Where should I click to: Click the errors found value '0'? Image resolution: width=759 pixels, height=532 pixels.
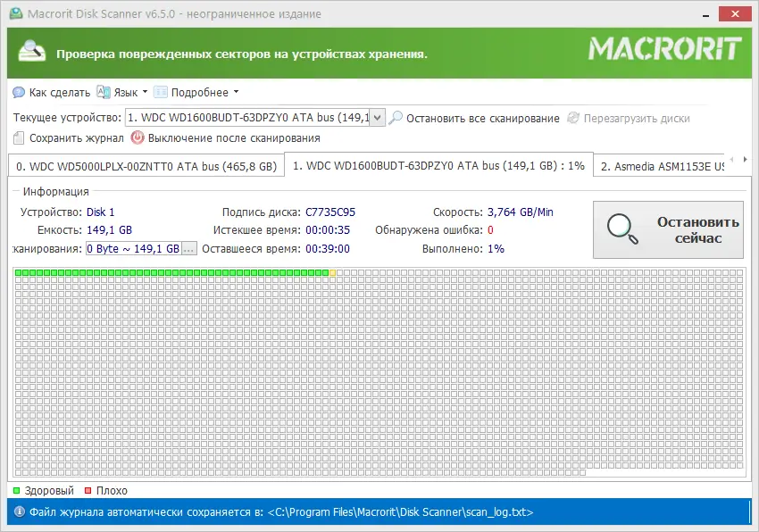tap(490, 230)
